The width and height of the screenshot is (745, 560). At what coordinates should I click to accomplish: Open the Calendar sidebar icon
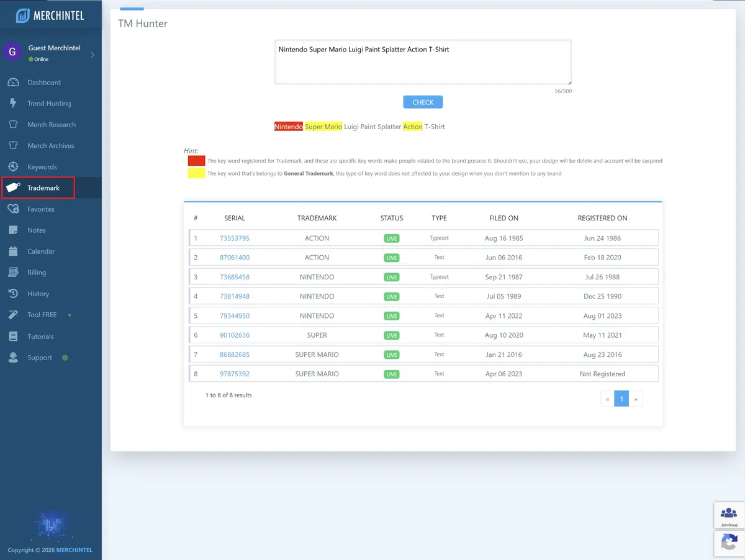(x=13, y=251)
